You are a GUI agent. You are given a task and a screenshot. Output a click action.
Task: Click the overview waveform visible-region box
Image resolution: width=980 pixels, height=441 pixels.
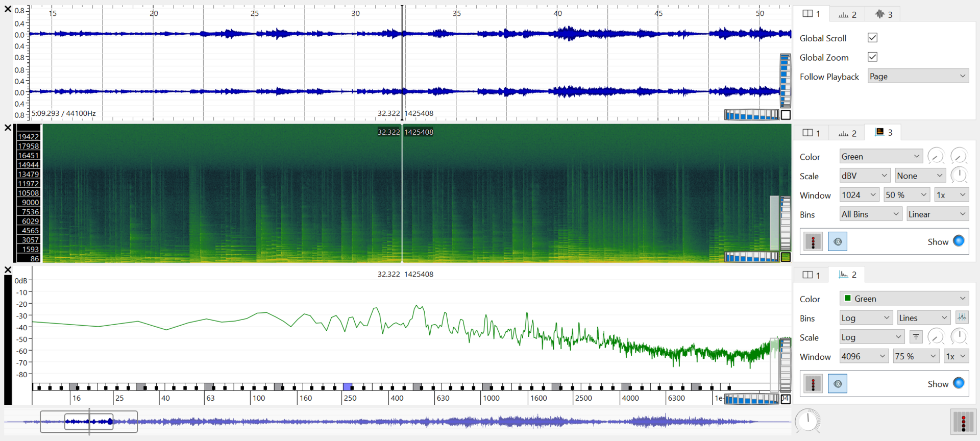click(x=89, y=422)
